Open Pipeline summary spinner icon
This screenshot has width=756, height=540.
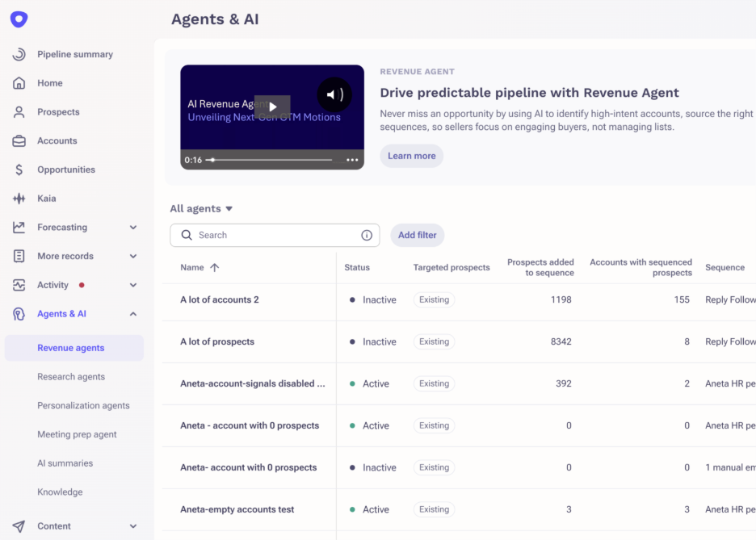coord(19,54)
